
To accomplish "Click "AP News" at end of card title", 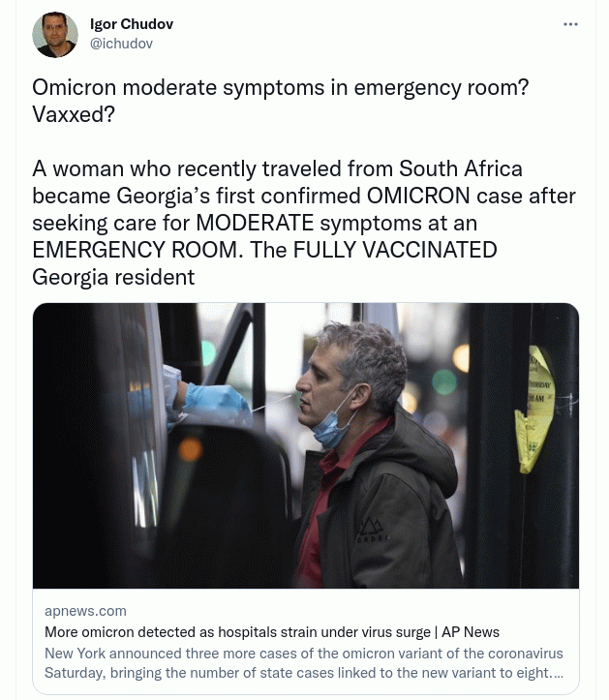I will tap(471, 632).
